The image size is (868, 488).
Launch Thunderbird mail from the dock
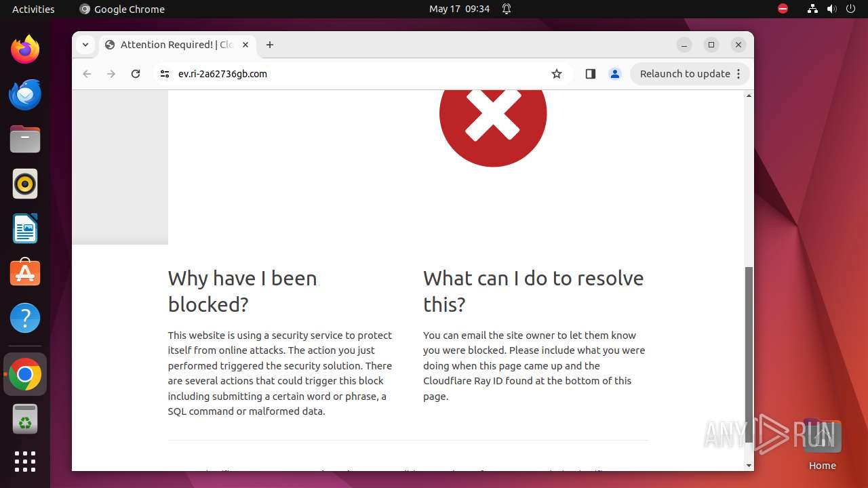click(x=25, y=94)
